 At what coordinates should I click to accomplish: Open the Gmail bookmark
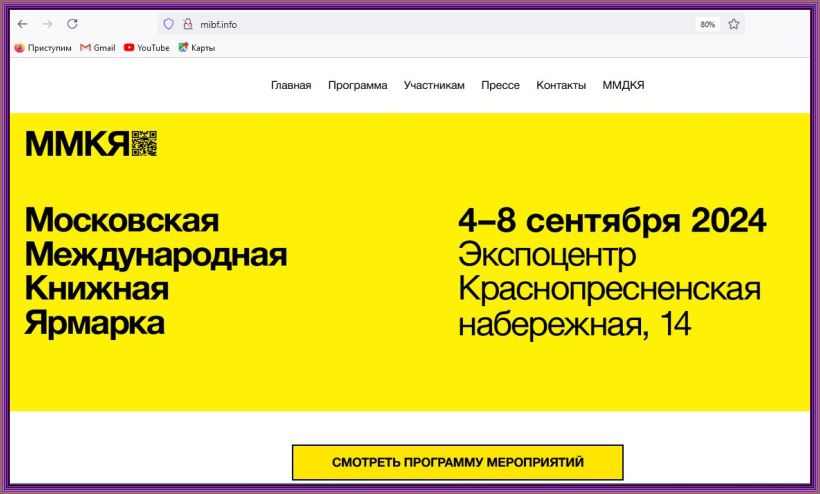click(x=98, y=48)
